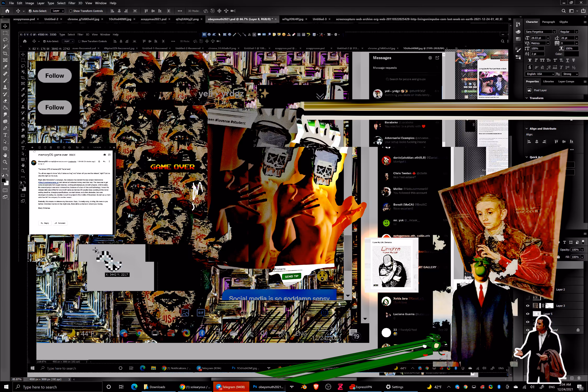Open the Character panel text Color swatch
588x392 pixels.
click(x=571, y=54)
